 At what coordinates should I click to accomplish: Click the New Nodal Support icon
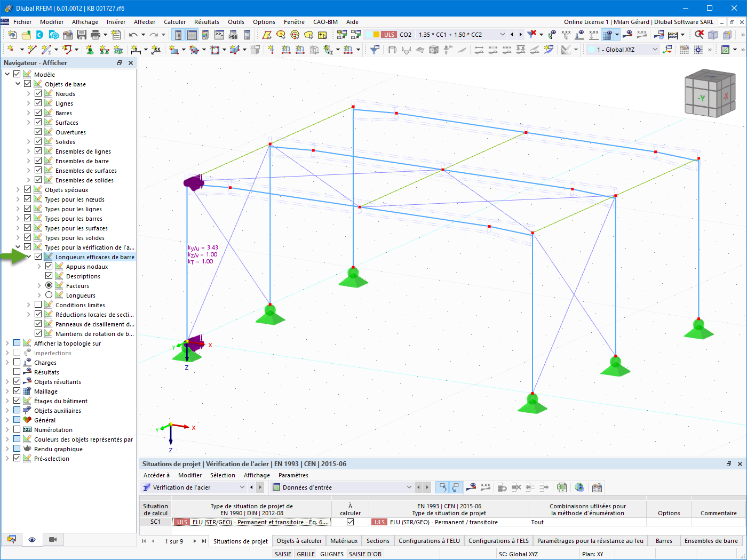(90, 50)
